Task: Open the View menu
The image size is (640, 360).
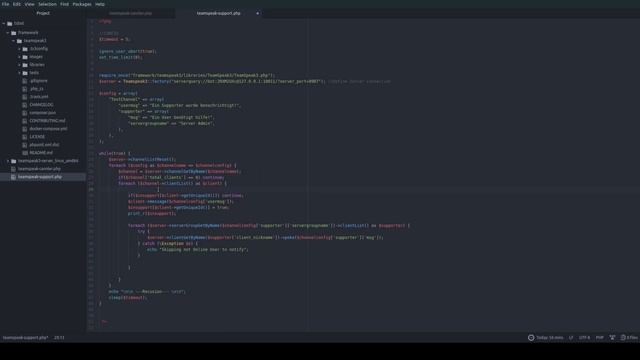Action: tap(30, 4)
